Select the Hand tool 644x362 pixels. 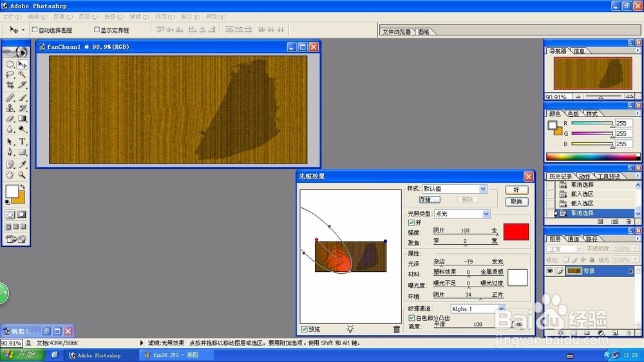point(10,175)
